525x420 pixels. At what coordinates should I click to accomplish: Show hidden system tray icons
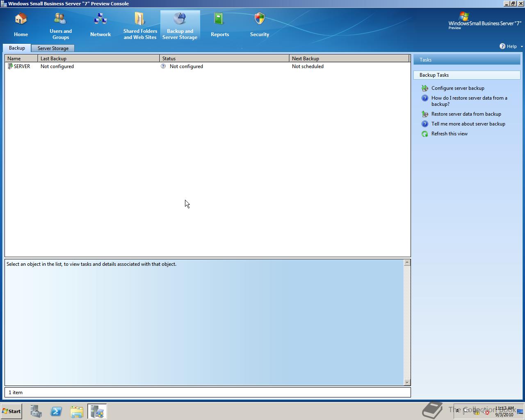point(458,411)
